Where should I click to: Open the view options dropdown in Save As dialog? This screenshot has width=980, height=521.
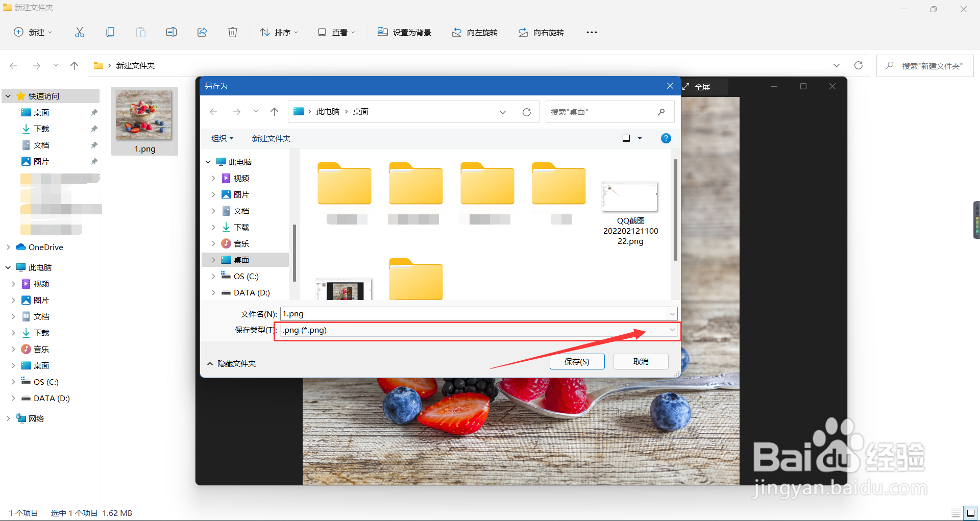(640, 138)
